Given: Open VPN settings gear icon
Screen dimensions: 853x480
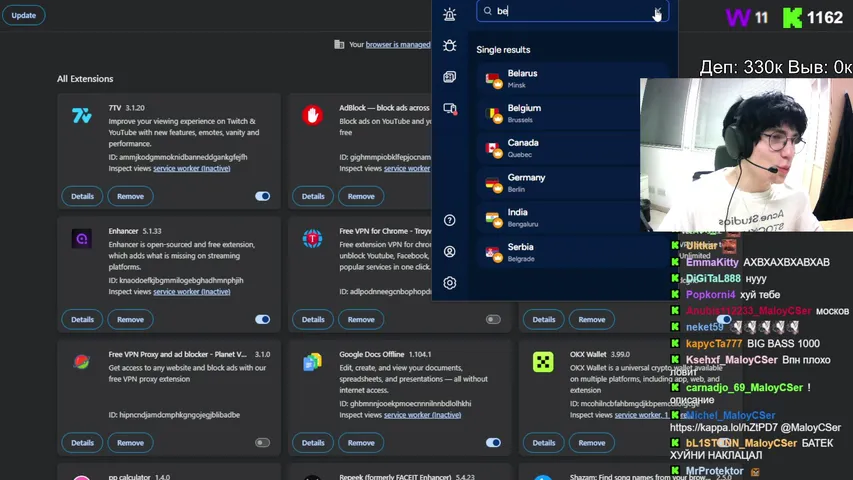Looking at the screenshot, I should coord(450,283).
